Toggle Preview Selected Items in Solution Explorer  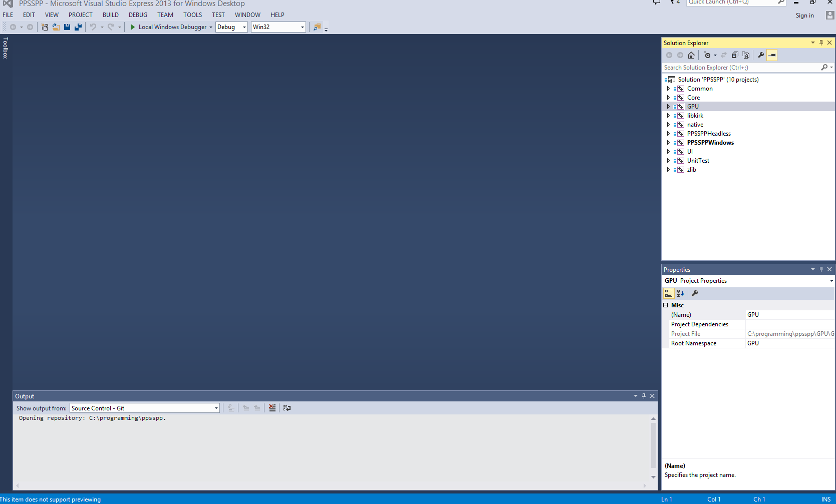click(x=772, y=55)
